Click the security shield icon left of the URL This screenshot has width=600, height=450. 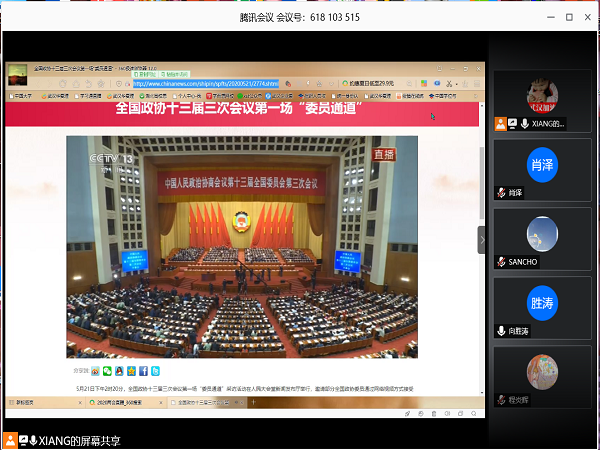point(119,84)
